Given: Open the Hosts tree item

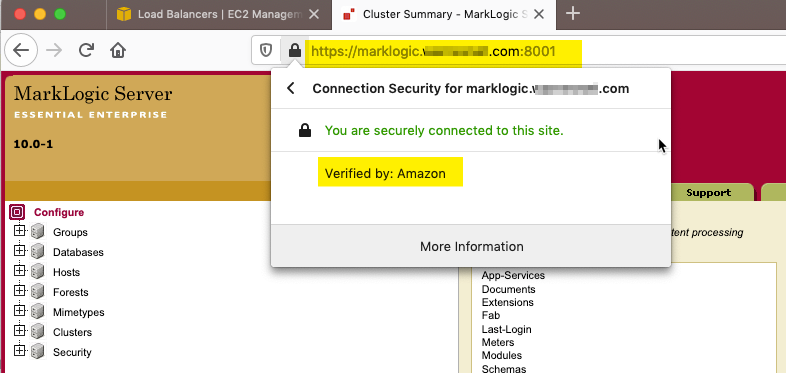Looking at the screenshot, I should click(x=66, y=272).
